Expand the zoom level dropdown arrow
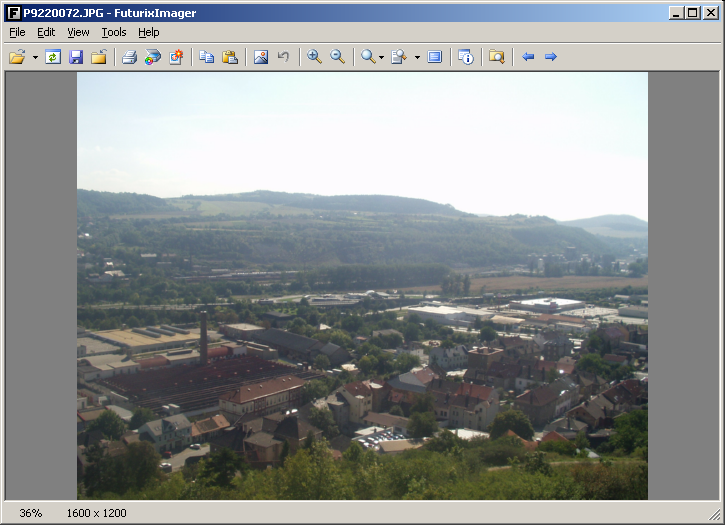This screenshot has height=525, width=725. click(x=381, y=57)
